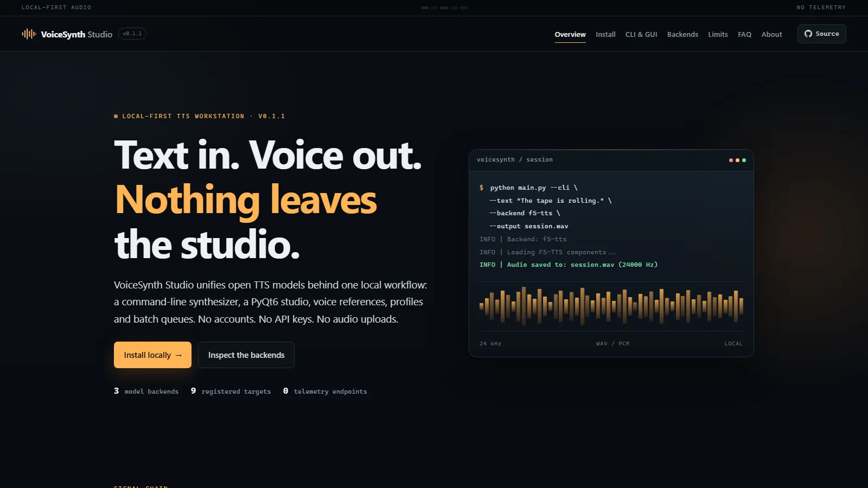Screen dimensions: 868x488
Task: Click the "voicesynth / session" terminal title
Action: (515, 159)
